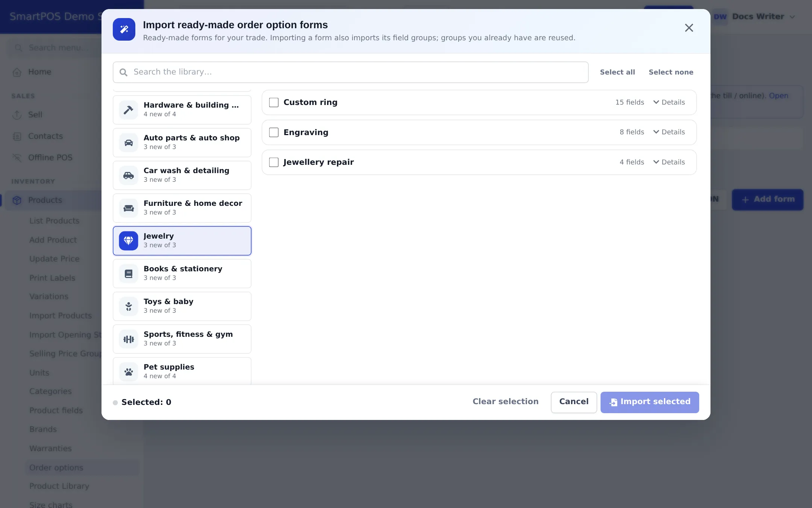The height and width of the screenshot is (508, 812).
Task: Click the Jewelry gem icon
Action: tap(129, 241)
